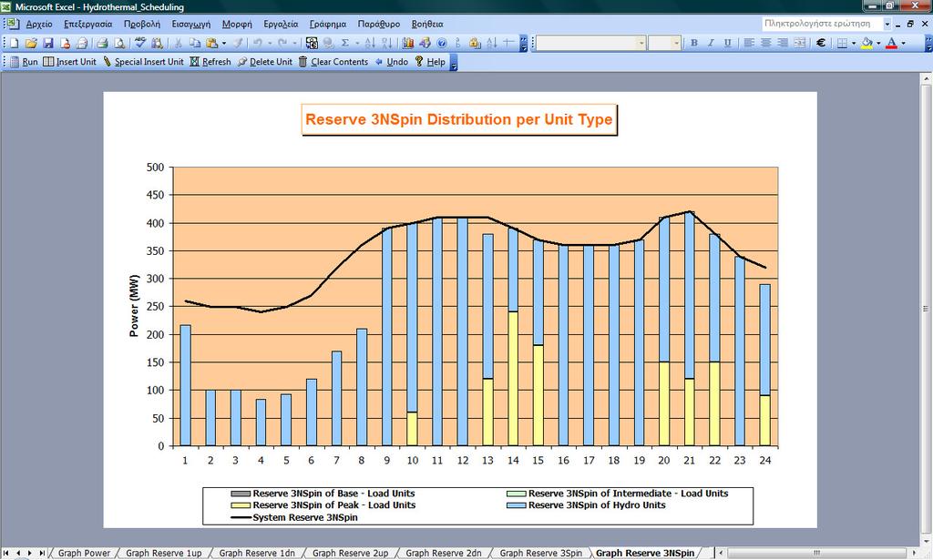Click Help on the custom toolbar
This screenshot has width=933, height=560.
pos(430,62)
